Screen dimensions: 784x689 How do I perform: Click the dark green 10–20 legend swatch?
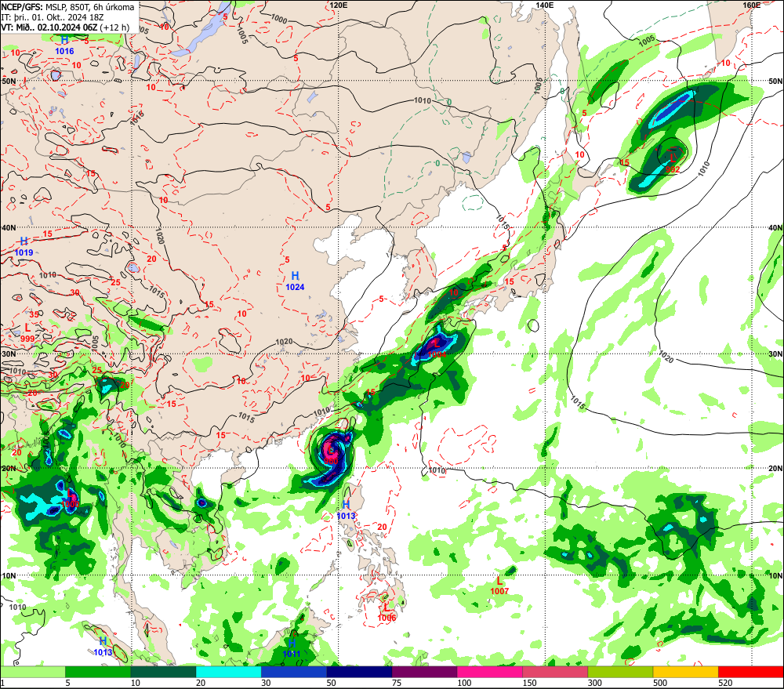tap(164, 672)
